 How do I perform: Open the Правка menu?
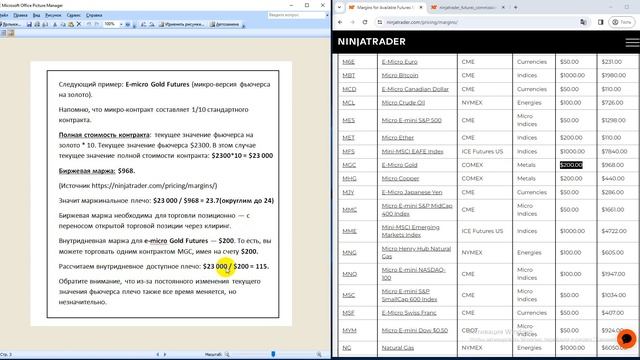coord(20,15)
